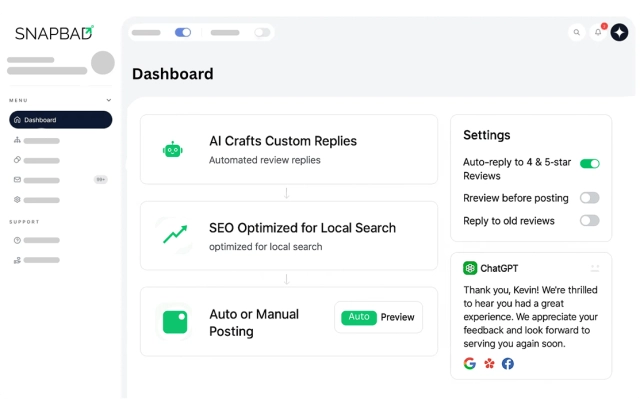Click the green trending chart icon
The height and width of the screenshot is (410, 640).
click(x=174, y=235)
